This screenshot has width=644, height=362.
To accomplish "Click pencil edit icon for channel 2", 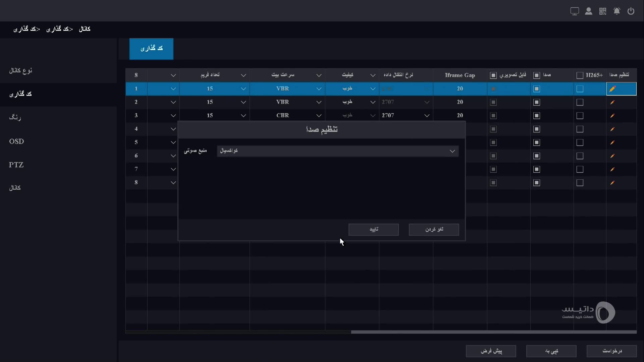I will (612, 102).
